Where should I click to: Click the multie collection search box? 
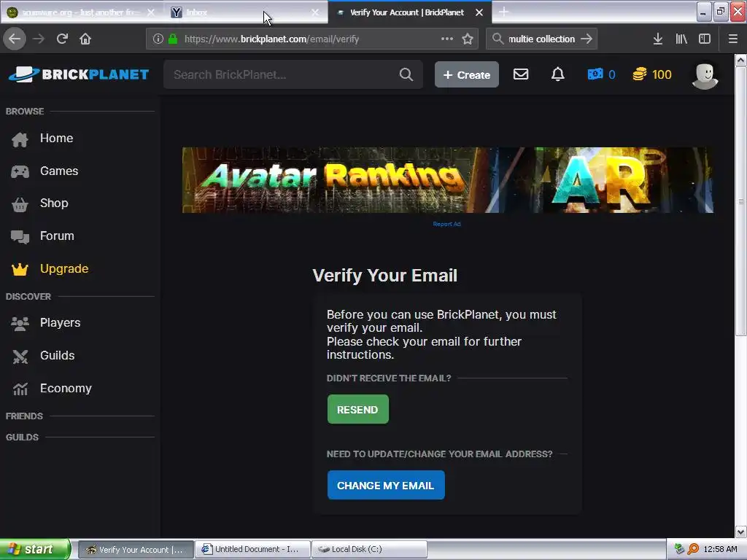tap(541, 39)
